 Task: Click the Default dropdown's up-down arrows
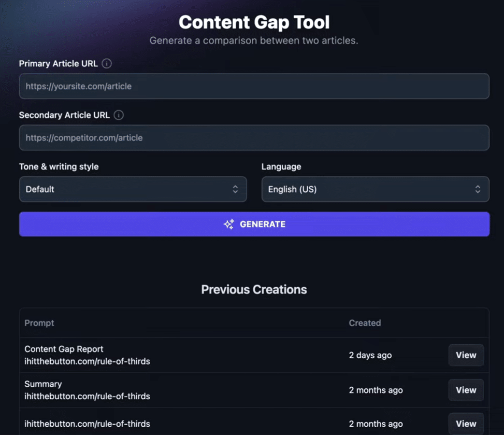click(x=235, y=189)
